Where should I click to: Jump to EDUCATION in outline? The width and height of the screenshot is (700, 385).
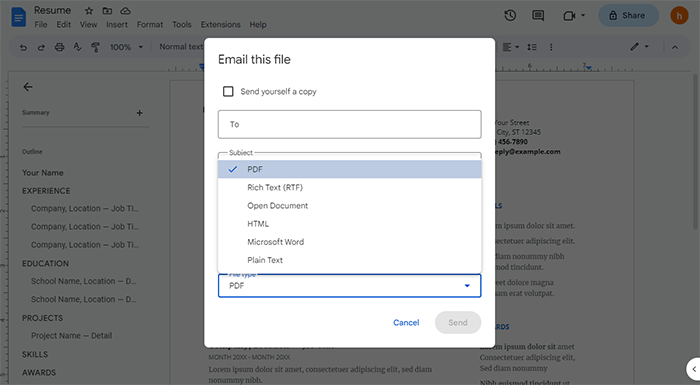(x=46, y=264)
